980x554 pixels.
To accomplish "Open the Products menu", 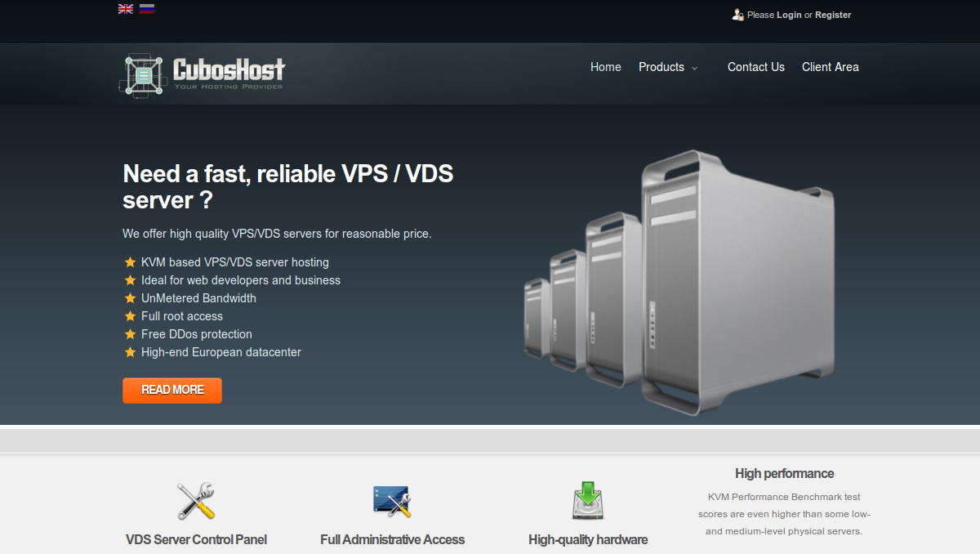I will point(661,67).
